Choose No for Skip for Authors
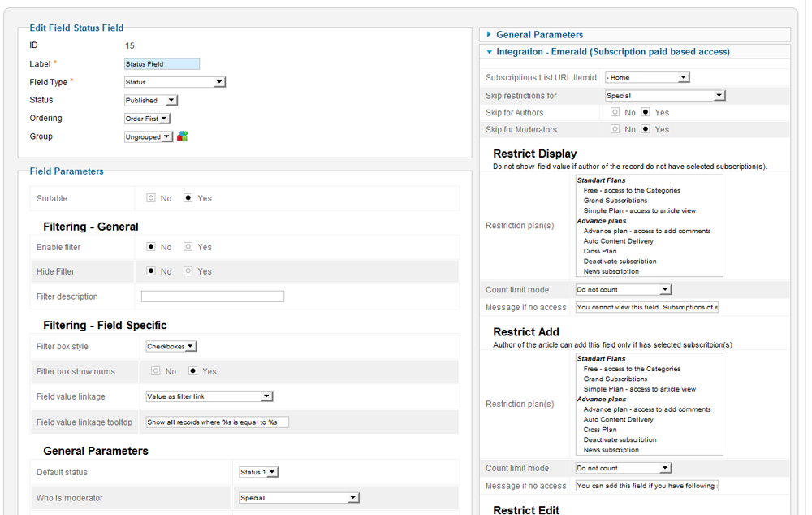The width and height of the screenshot is (812, 515). pos(615,113)
